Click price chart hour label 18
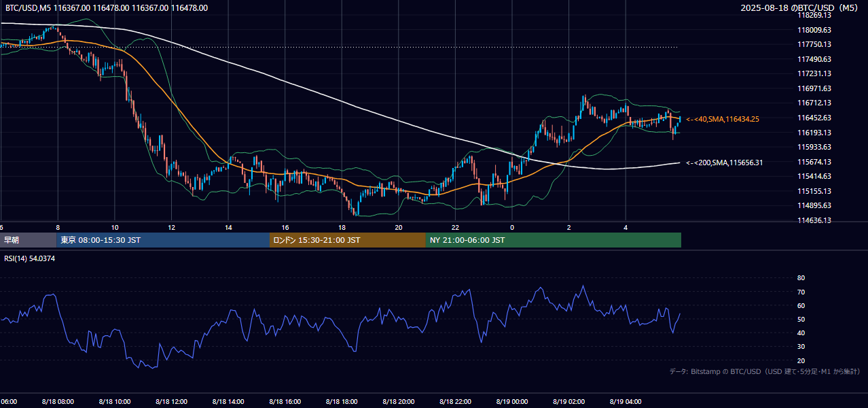Image resolution: width=868 pixels, height=408 pixels. click(x=342, y=228)
